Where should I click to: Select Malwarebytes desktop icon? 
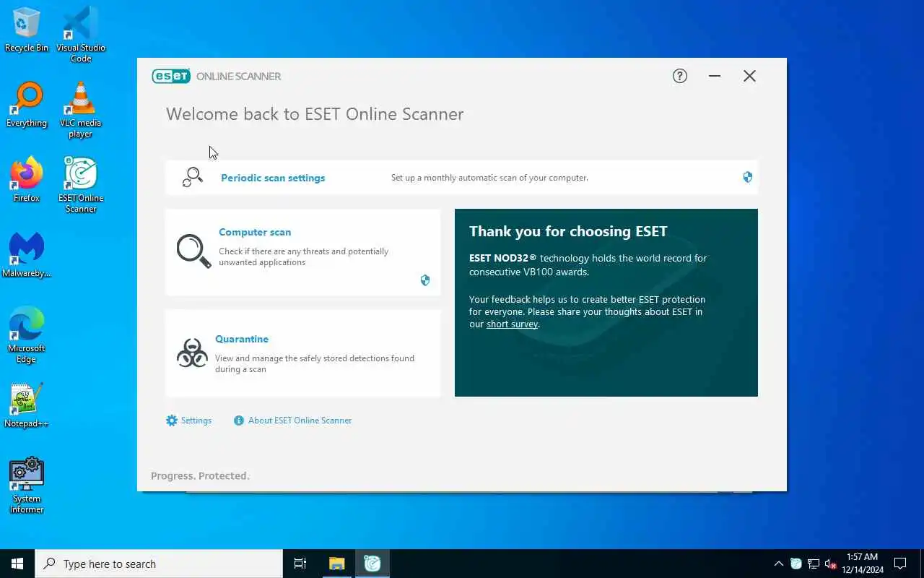[x=27, y=255]
